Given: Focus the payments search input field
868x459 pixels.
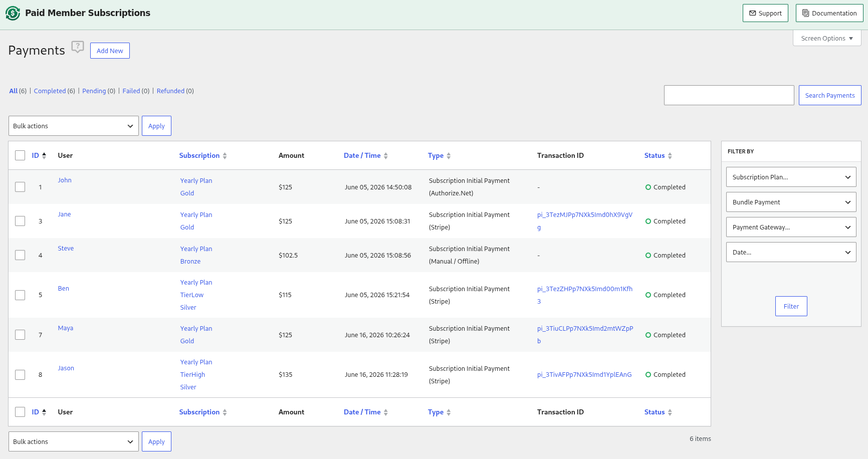Looking at the screenshot, I should click(729, 95).
